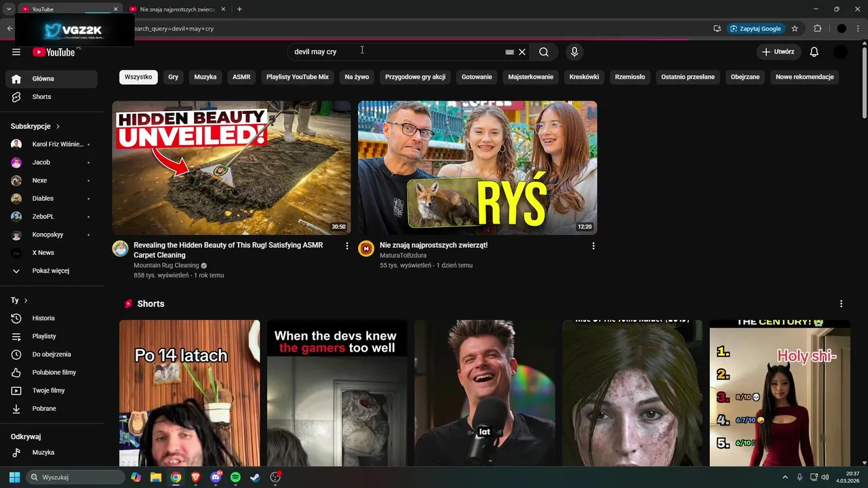Open MaturaToBzdura channel avatar
The width and height of the screenshot is (868, 488).
(x=366, y=249)
